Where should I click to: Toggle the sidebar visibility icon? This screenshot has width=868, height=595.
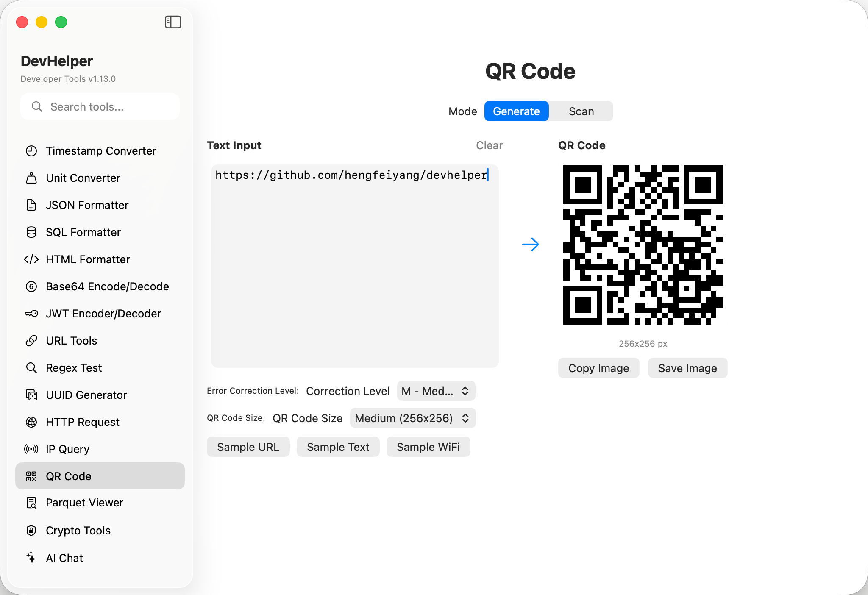pos(173,22)
